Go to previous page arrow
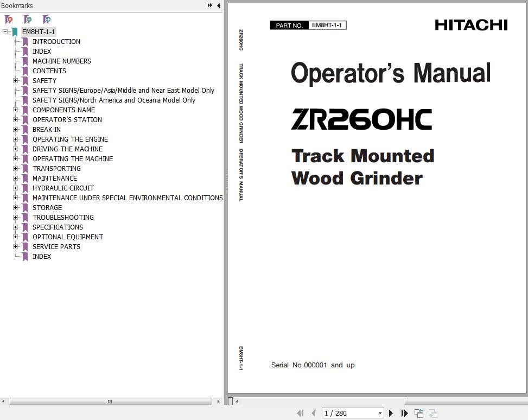The width and height of the screenshot is (528, 420). [314, 413]
